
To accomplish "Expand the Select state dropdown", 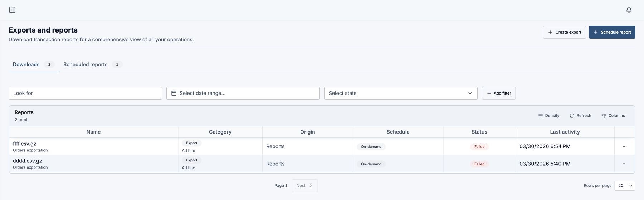I will coord(401,93).
